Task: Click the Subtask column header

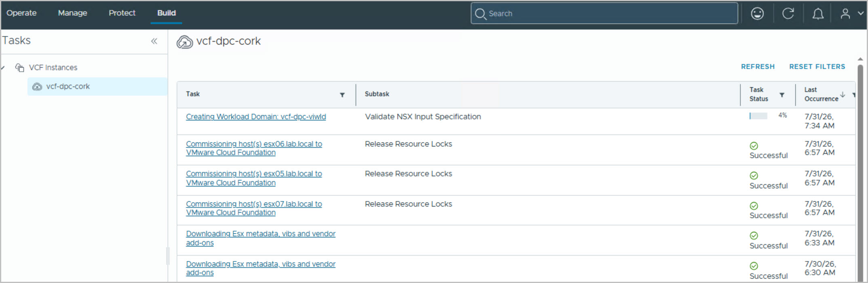Action: 377,94
